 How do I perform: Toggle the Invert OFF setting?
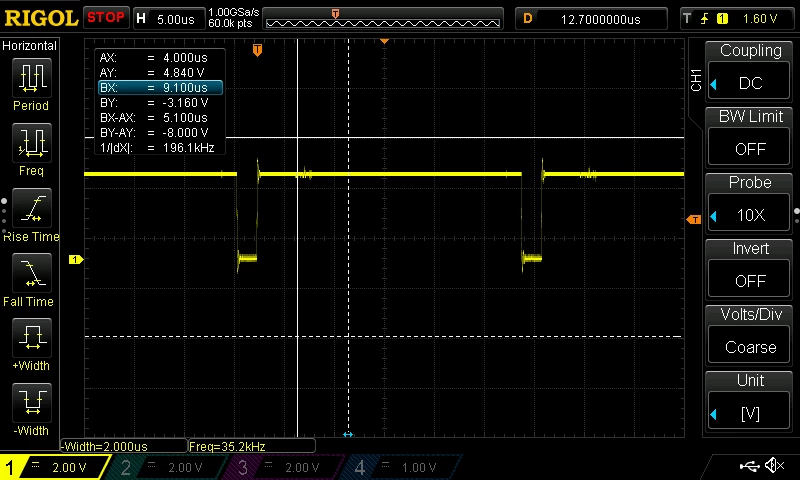pyautogui.click(x=750, y=281)
